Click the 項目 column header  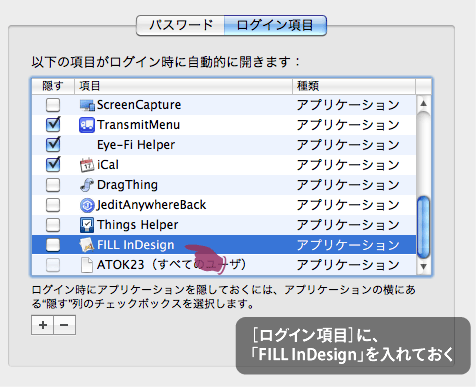point(183,86)
